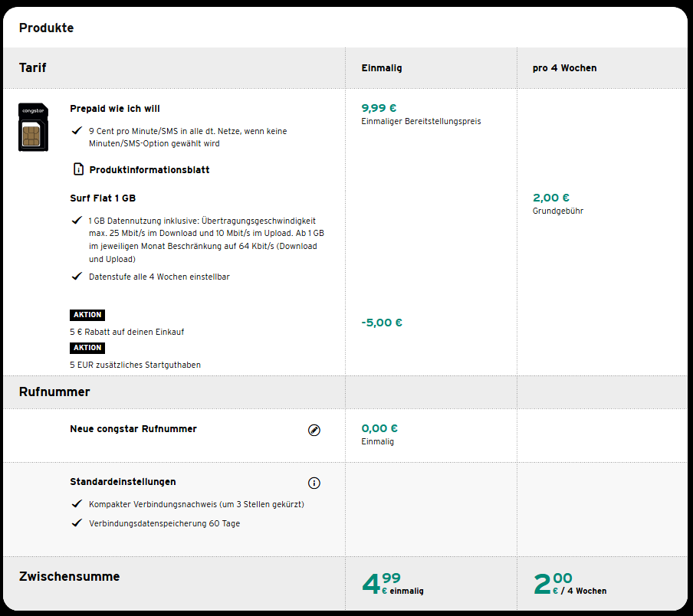The height and width of the screenshot is (616, 693).
Task: Click AKTION badge above 5 EUR Startguthaben
Action: click(87, 348)
